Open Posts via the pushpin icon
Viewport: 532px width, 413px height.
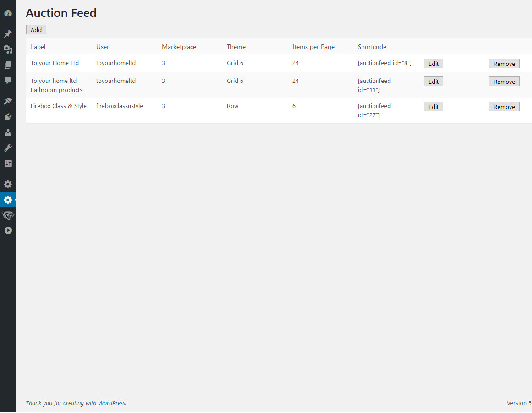pyautogui.click(x=8, y=34)
